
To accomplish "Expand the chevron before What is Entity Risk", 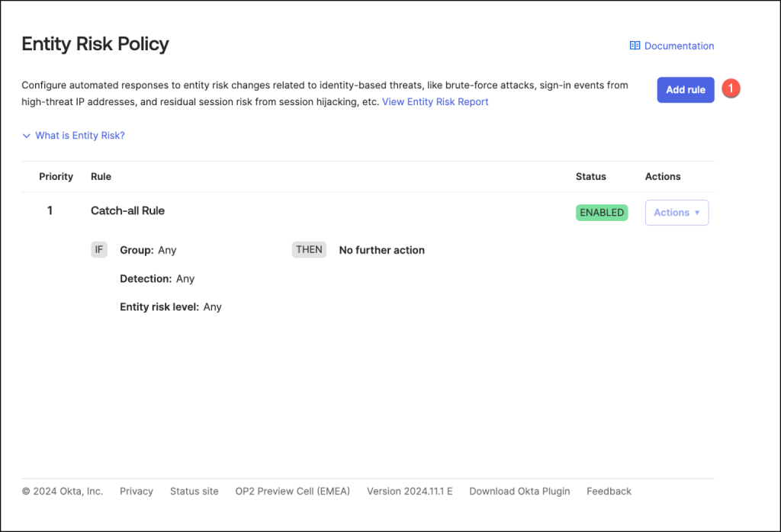I will pyautogui.click(x=27, y=136).
